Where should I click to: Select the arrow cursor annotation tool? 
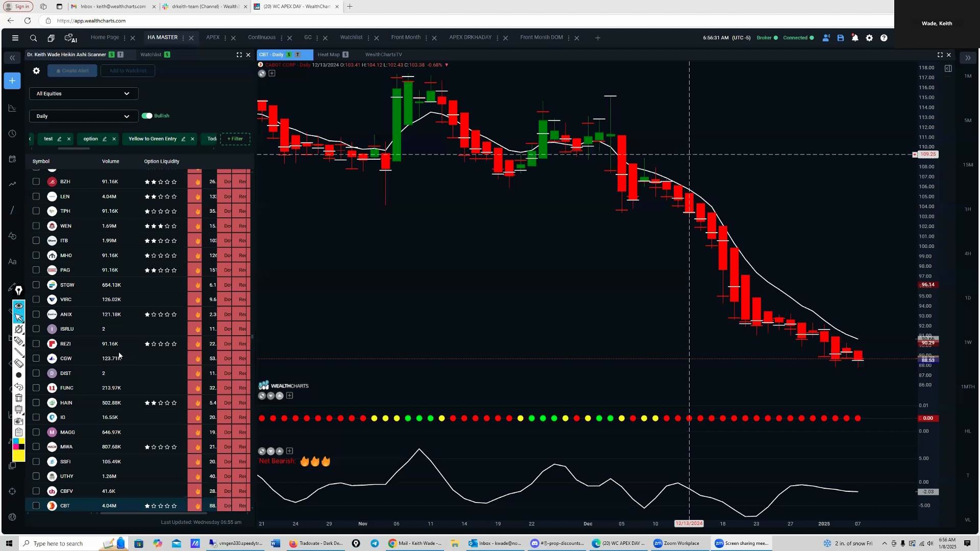tap(19, 317)
